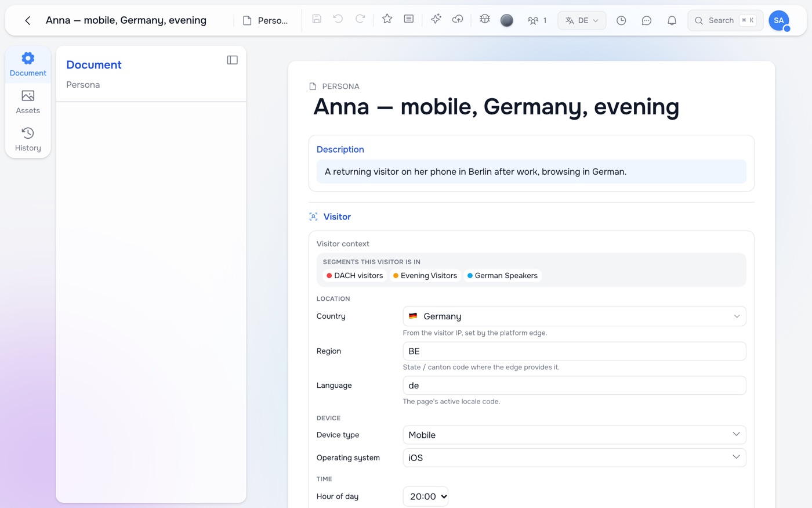This screenshot has height=508, width=812.
Task: Edit the Description text field
Action: tap(531, 172)
